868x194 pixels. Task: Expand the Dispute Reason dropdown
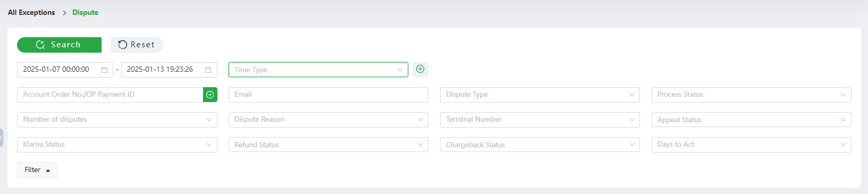328,120
